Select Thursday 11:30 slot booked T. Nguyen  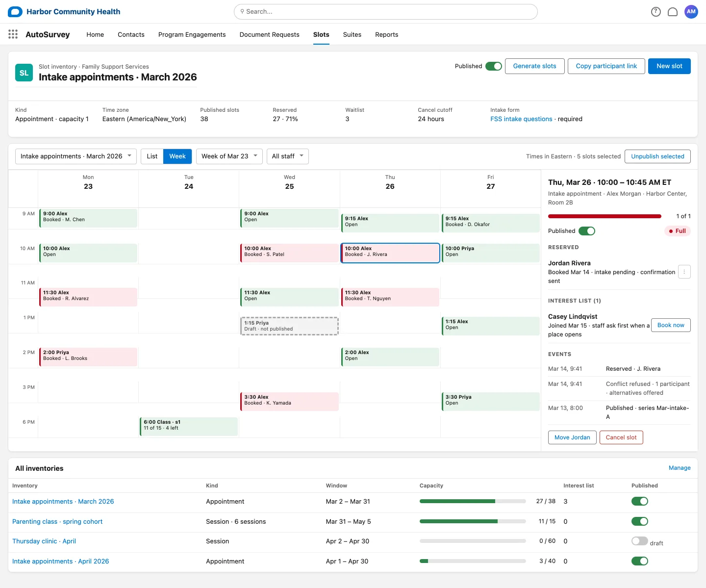click(390, 297)
